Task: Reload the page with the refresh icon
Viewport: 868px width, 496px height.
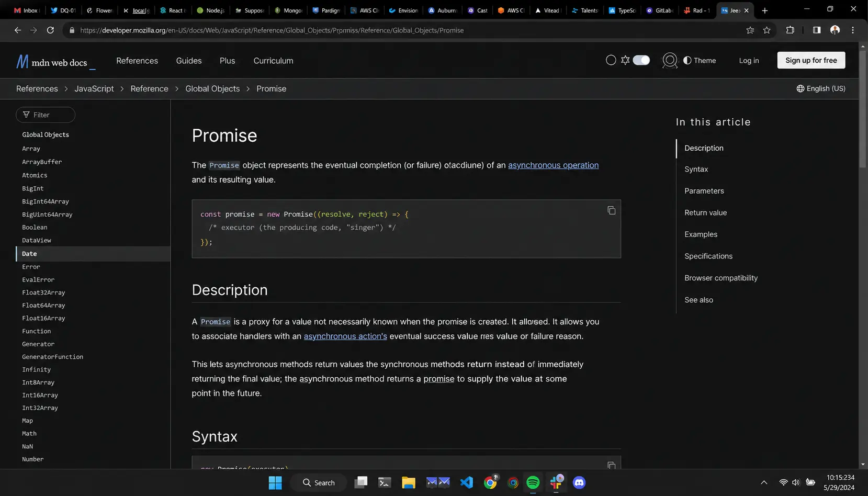Action: (50, 30)
